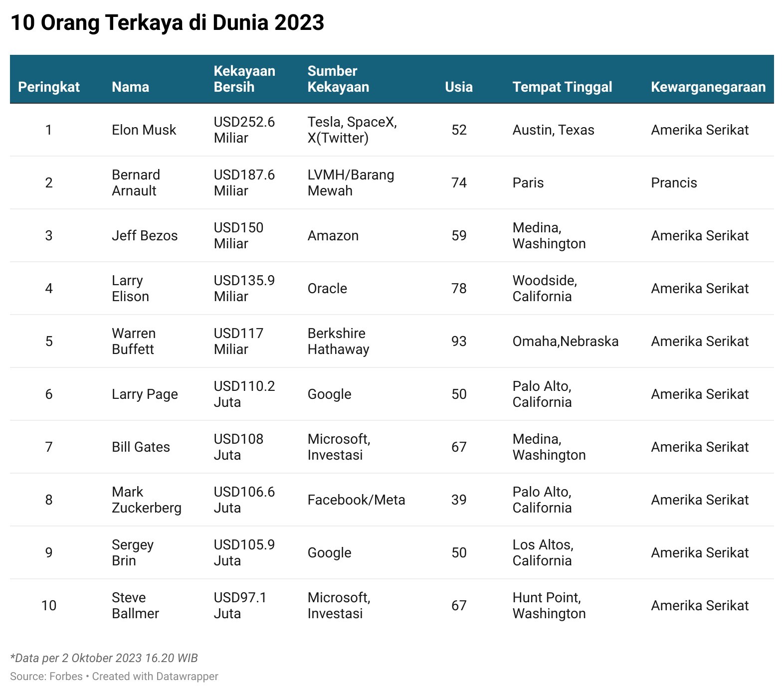Click age '74' in Bernard Arnault row
This screenshot has height=693, width=784.
459,183
